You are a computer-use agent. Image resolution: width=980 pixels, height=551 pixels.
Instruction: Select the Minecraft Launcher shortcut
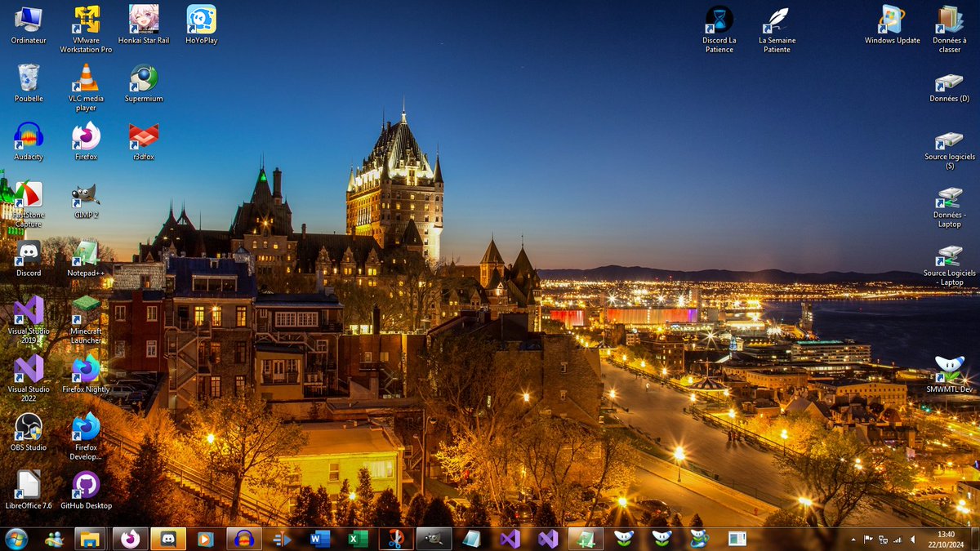click(86, 321)
